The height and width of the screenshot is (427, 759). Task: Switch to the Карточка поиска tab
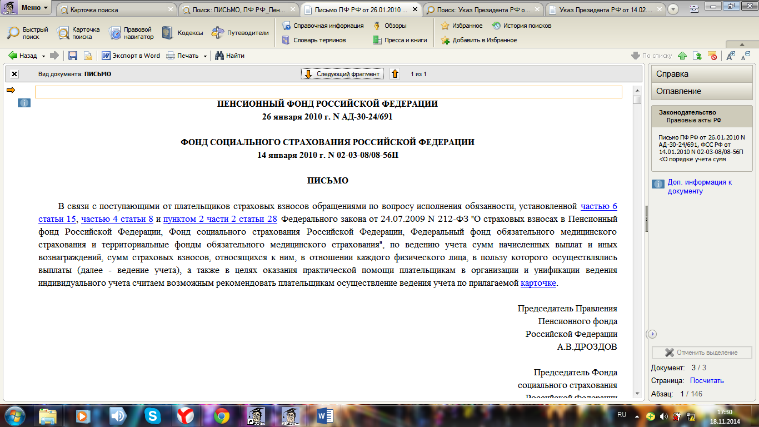click(116, 9)
